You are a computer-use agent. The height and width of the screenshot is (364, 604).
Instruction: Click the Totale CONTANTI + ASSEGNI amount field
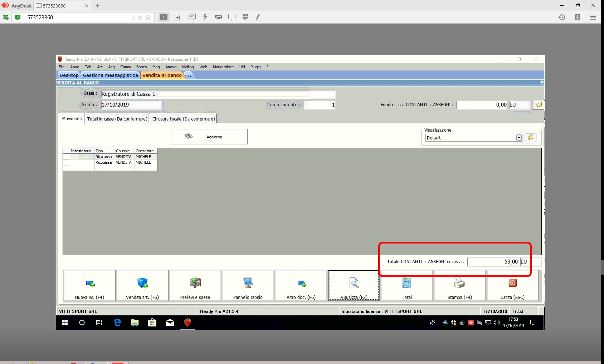[x=493, y=262]
